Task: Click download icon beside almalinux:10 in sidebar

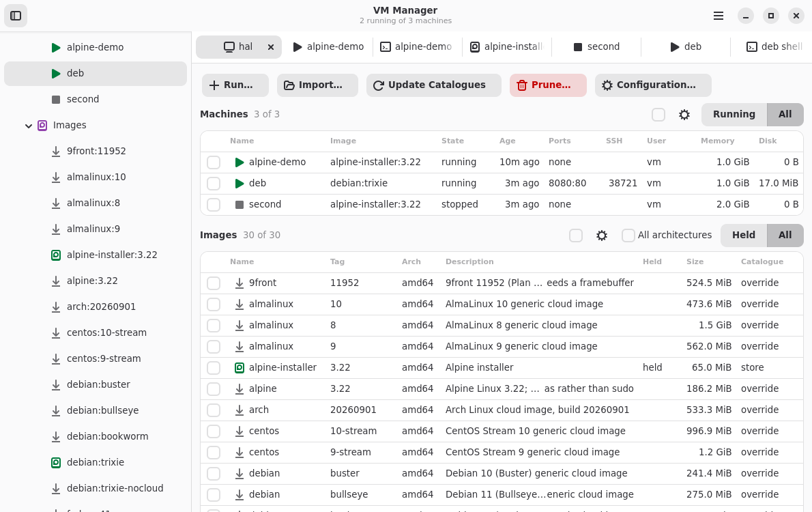Action: point(56,177)
